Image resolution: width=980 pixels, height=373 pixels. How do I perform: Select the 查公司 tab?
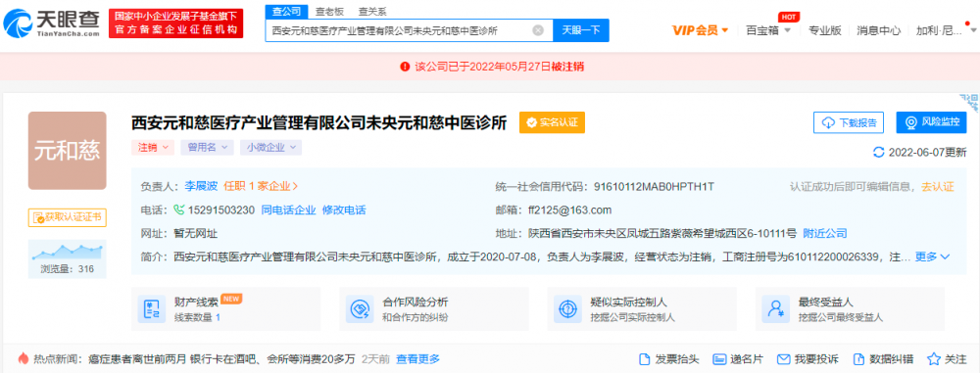tap(287, 11)
